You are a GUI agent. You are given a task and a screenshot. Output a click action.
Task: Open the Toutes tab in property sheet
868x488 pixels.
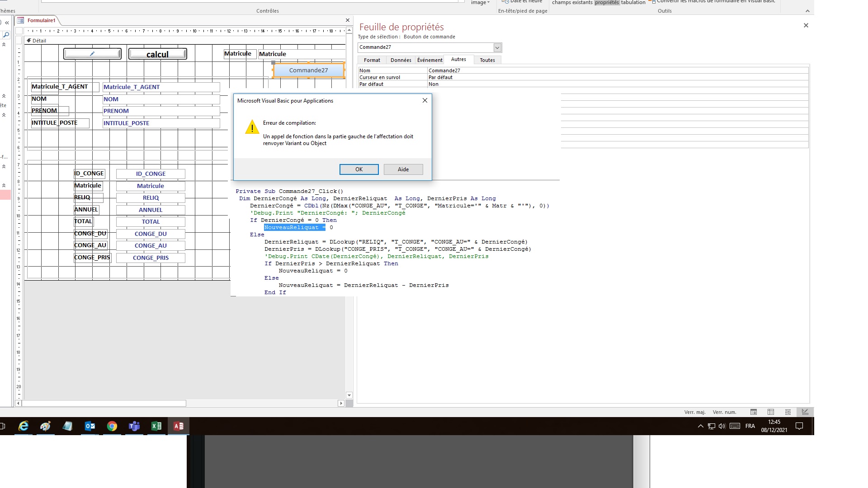487,60
